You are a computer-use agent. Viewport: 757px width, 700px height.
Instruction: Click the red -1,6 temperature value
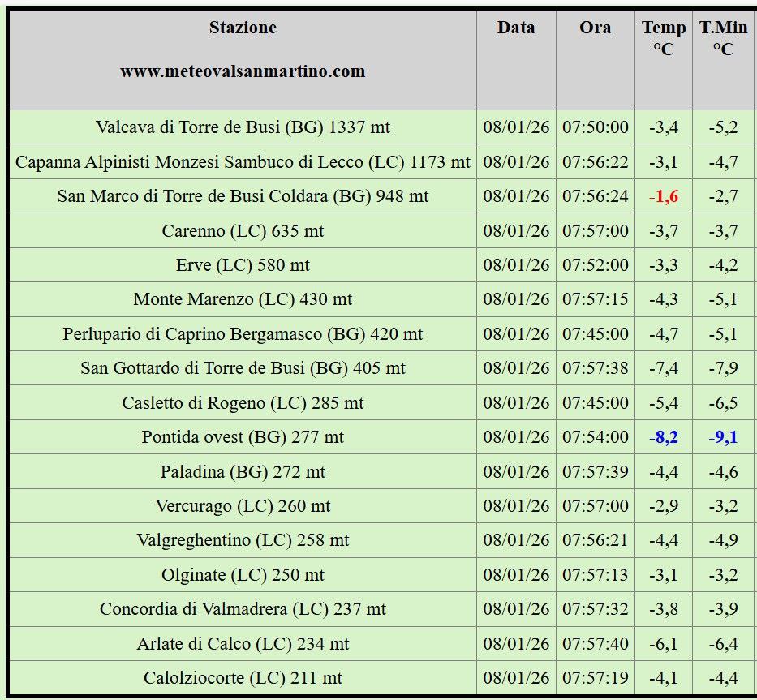pyautogui.click(x=664, y=197)
